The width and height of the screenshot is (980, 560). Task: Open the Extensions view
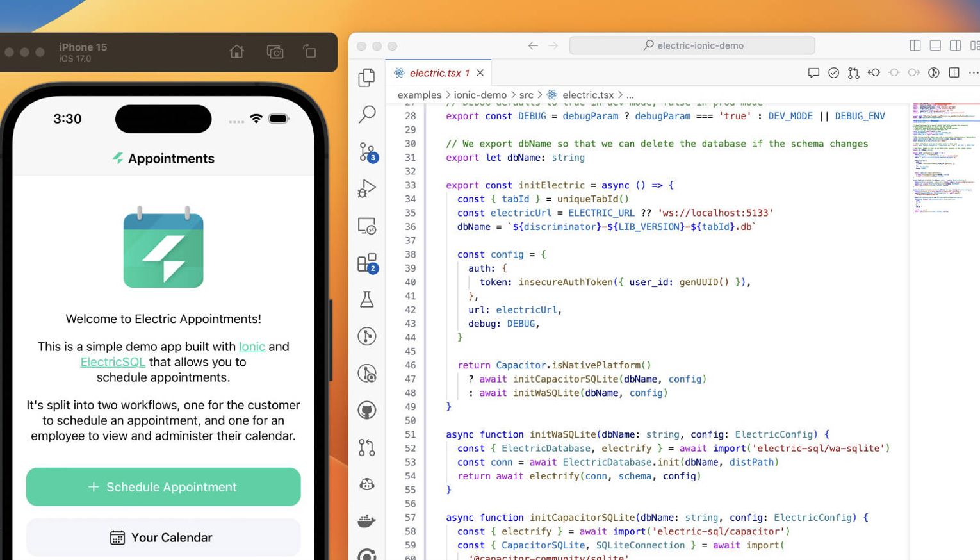367,263
